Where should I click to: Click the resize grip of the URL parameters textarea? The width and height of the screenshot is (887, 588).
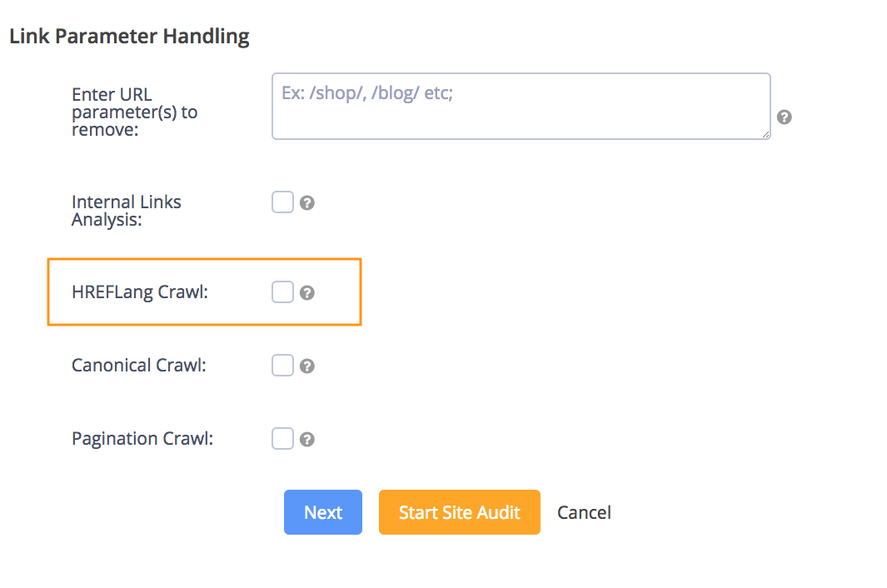[765, 135]
